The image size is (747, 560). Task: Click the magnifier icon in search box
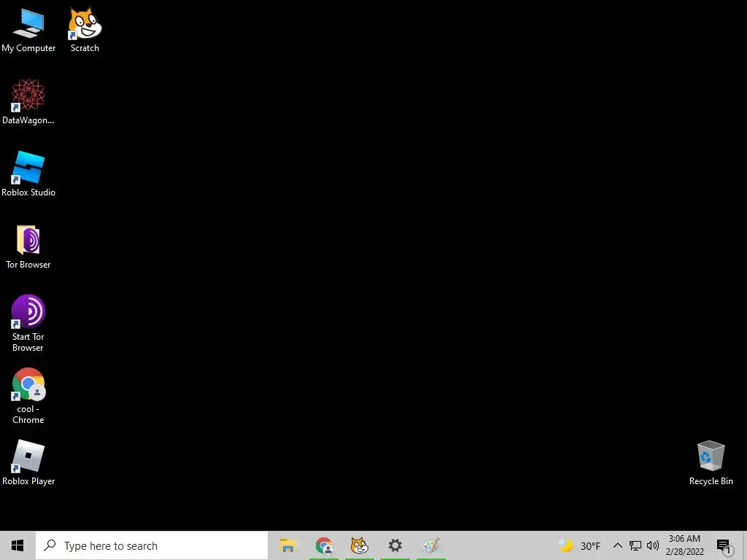pyautogui.click(x=50, y=545)
